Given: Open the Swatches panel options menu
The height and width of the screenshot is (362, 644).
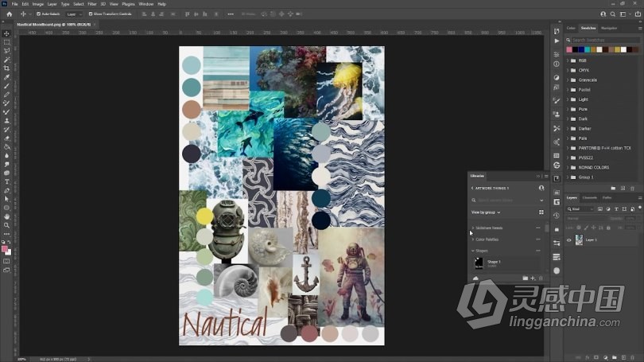Looking at the screenshot, I should click(x=640, y=29).
